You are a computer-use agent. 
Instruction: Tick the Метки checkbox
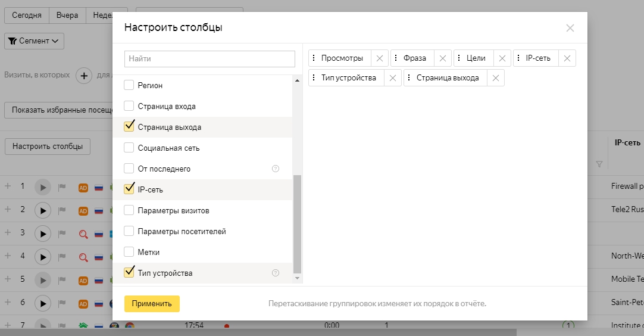pos(129,252)
